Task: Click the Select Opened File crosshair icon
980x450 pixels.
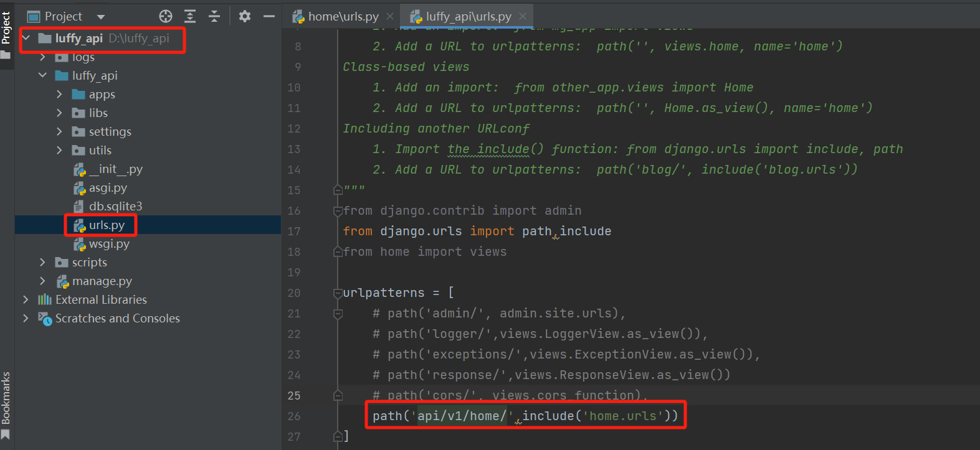Action: pyautogui.click(x=166, y=16)
